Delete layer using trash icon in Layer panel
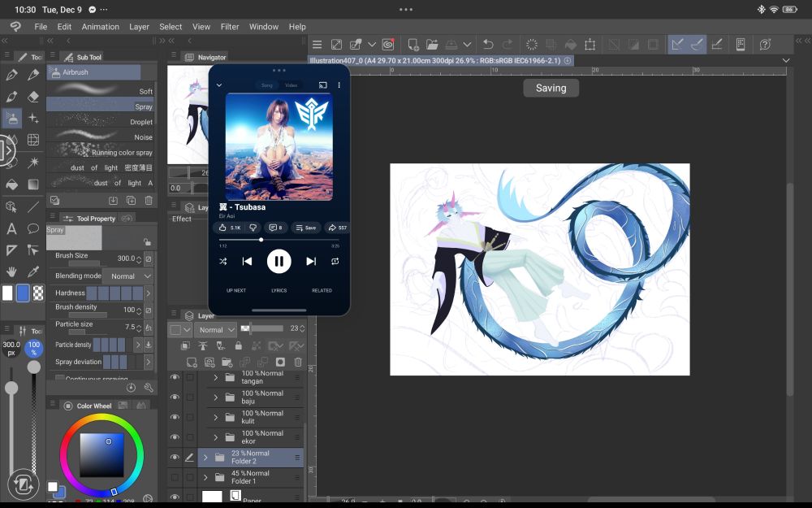812x508 pixels. (298, 362)
